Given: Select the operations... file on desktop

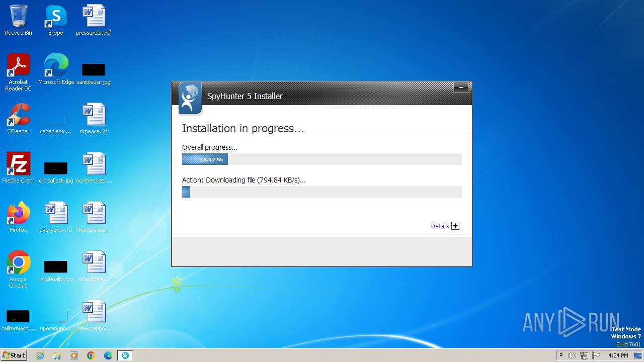Looking at the screenshot, I should (56, 320).
